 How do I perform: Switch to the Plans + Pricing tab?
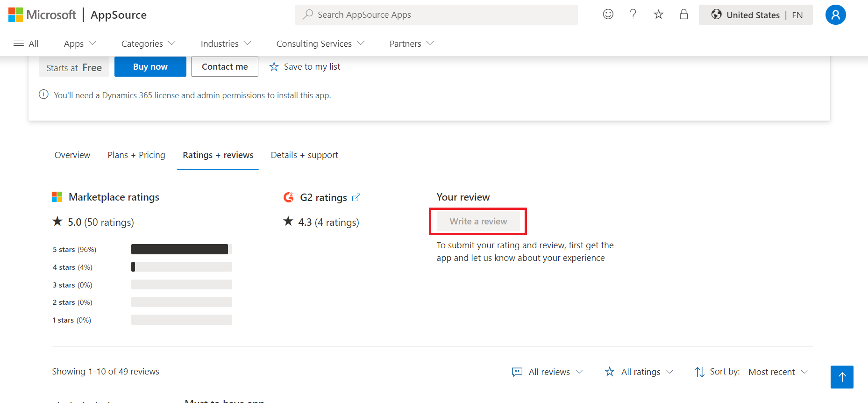(136, 155)
